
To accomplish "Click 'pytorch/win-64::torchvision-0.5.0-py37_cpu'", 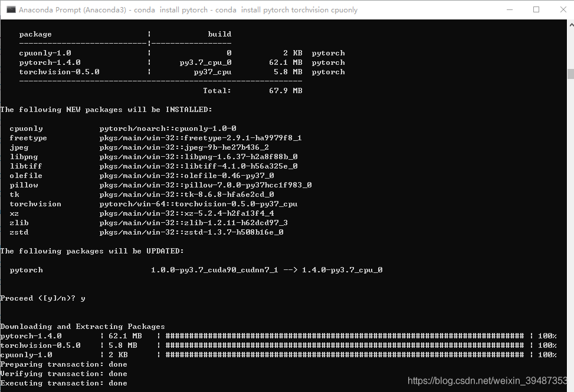I will [198, 204].
